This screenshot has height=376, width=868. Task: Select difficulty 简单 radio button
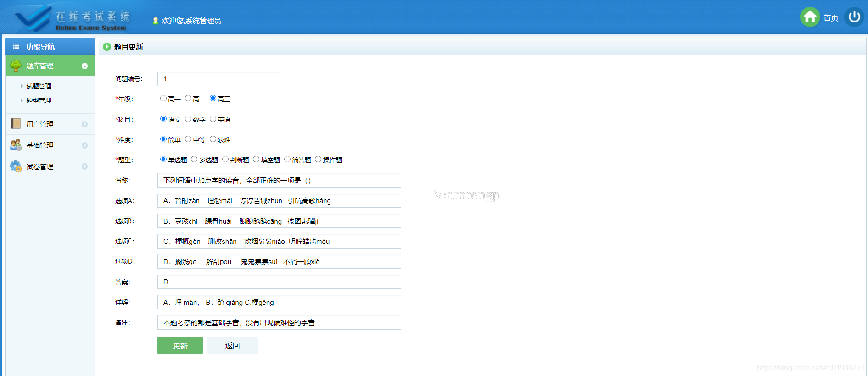(x=163, y=139)
